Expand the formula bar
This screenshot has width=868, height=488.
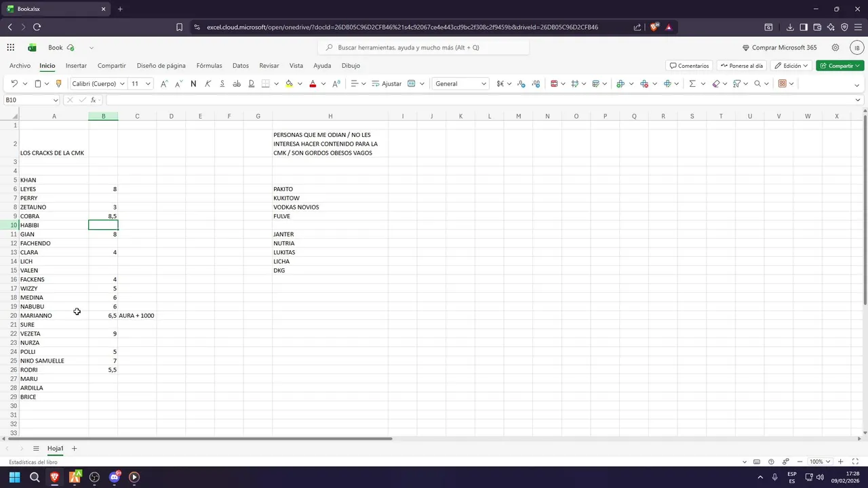(x=858, y=100)
